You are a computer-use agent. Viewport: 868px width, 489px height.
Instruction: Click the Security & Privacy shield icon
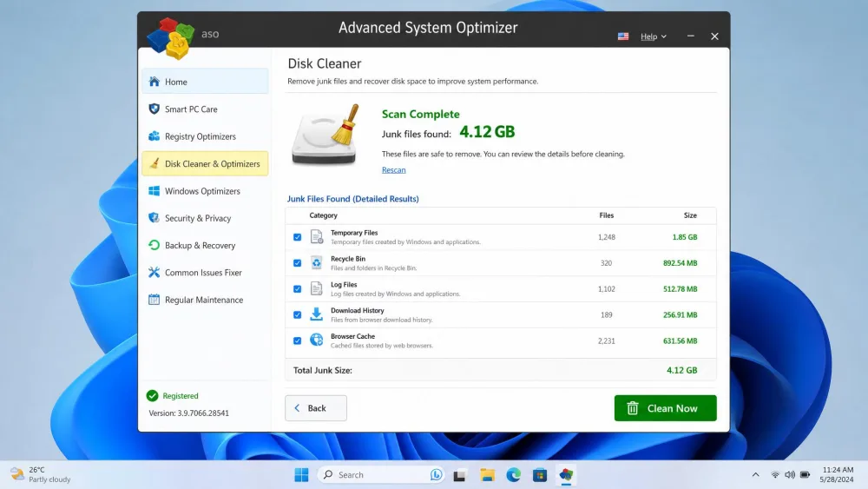point(154,218)
